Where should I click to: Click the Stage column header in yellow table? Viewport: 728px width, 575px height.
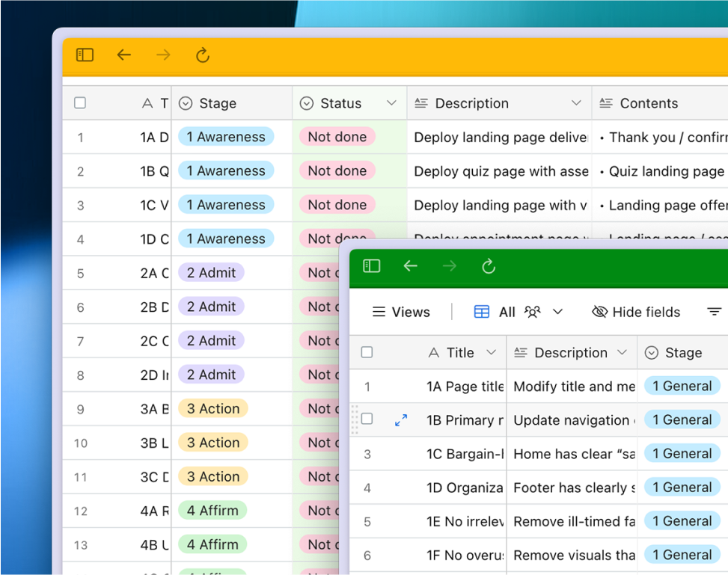(x=217, y=103)
